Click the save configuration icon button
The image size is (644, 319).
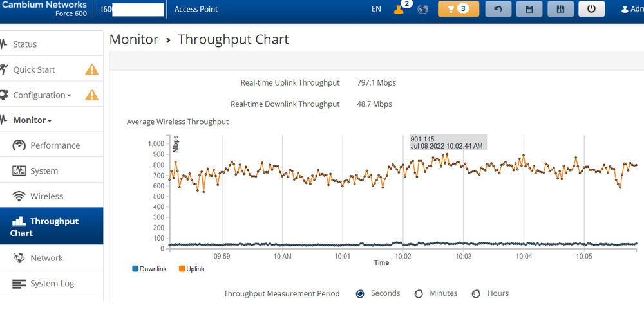(529, 9)
